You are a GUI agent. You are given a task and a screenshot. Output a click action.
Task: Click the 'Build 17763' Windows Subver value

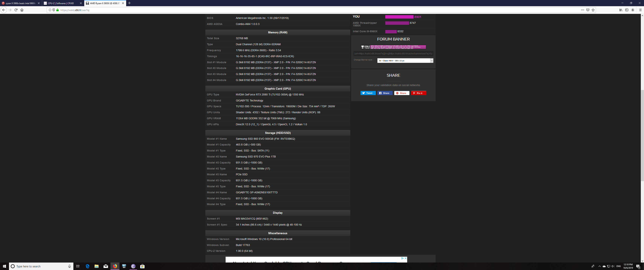pos(243,245)
